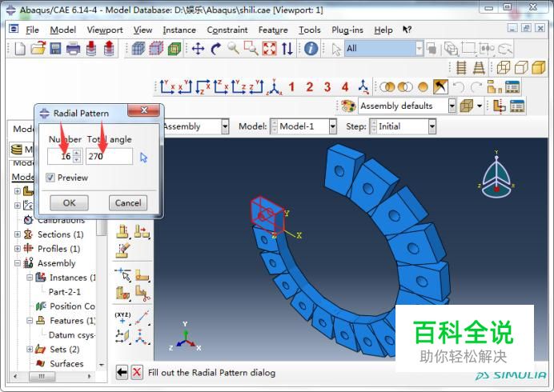Open the Module Assembly dropdown
This screenshot has width=554, height=392.
(225, 126)
